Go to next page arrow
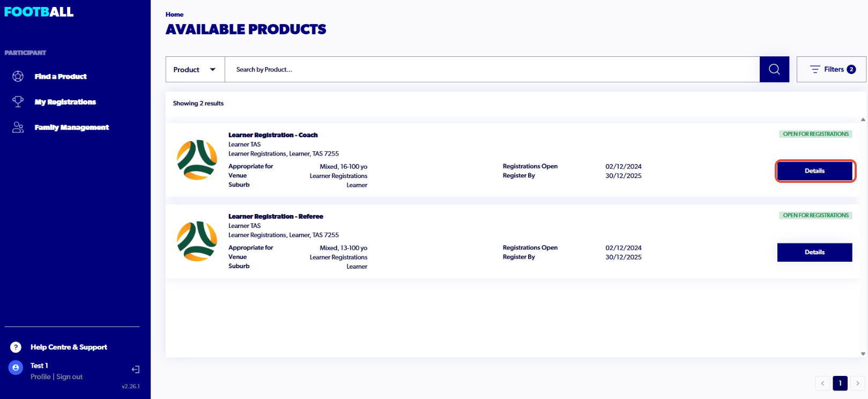Screen dimensions: 868x399 click(x=858, y=383)
